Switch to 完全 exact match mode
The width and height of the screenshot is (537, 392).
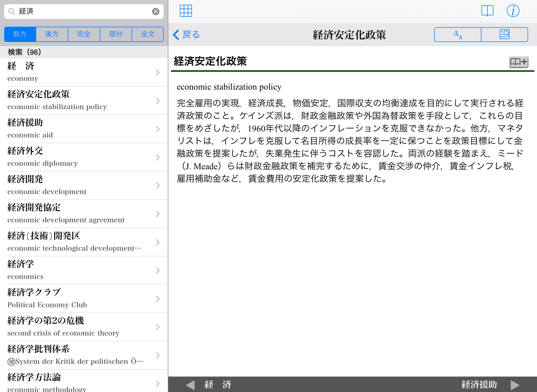pos(84,34)
